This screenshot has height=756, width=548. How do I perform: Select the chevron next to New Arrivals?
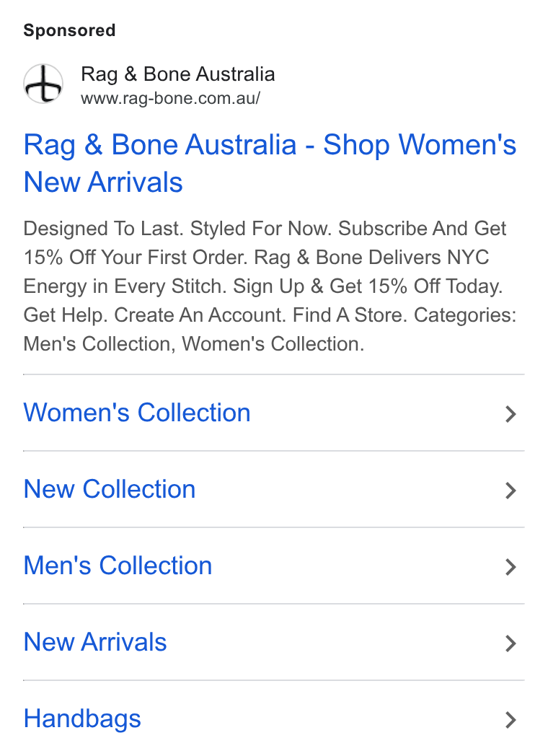[511, 643]
